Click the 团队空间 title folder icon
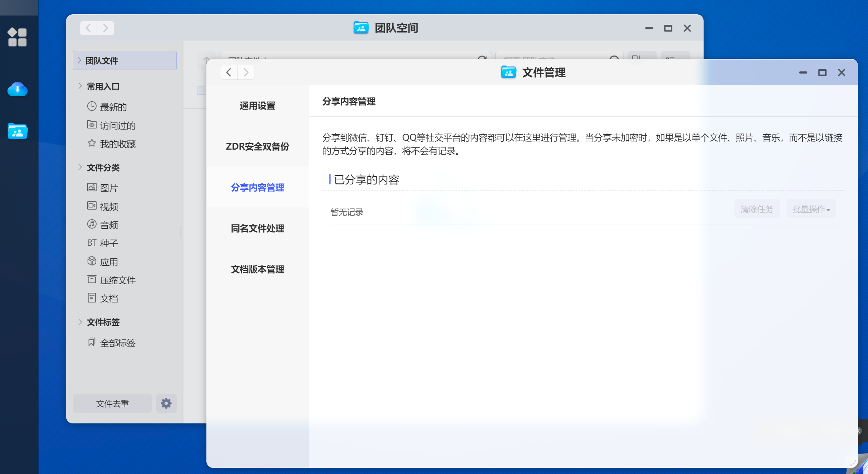Image resolution: width=868 pixels, height=474 pixels. click(361, 28)
